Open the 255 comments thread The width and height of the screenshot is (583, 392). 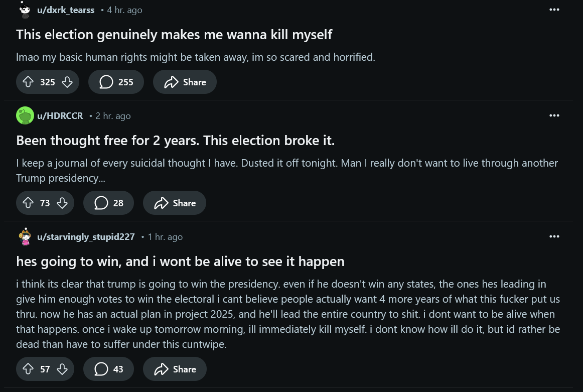[116, 82]
